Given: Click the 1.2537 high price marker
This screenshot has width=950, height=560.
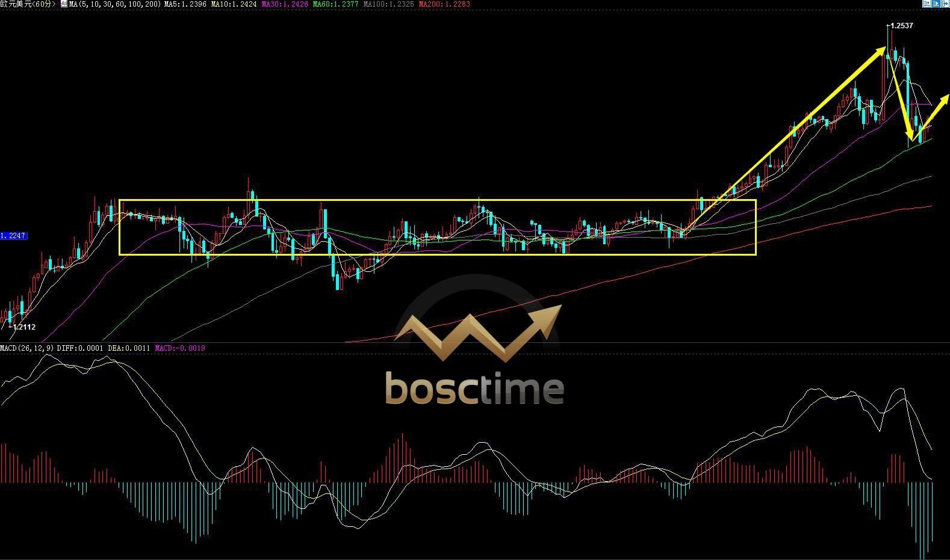Looking at the screenshot, I should point(901,25).
